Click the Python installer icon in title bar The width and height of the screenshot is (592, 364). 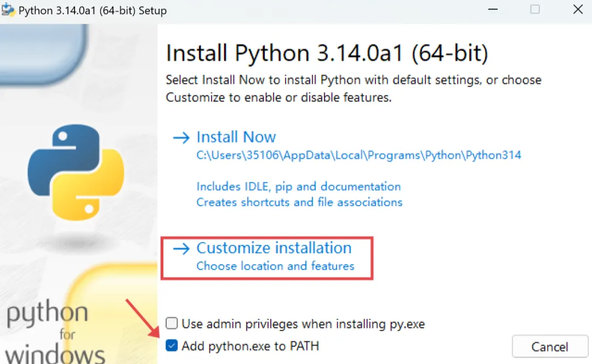pyautogui.click(x=8, y=10)
